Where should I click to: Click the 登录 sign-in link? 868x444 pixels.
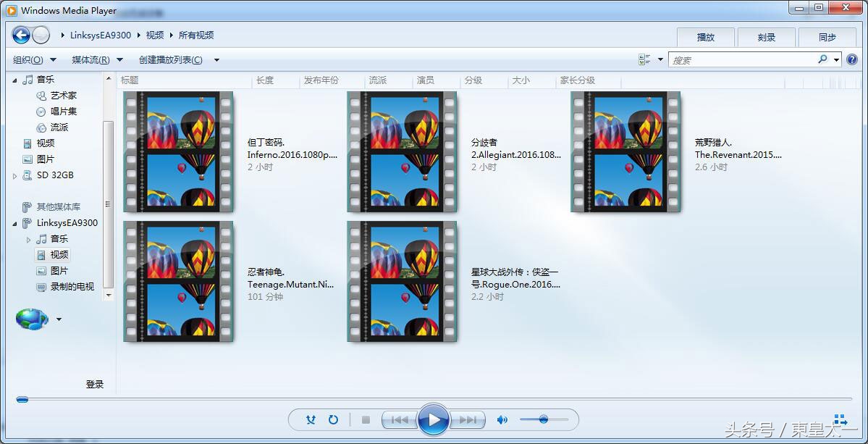point(93,384)
